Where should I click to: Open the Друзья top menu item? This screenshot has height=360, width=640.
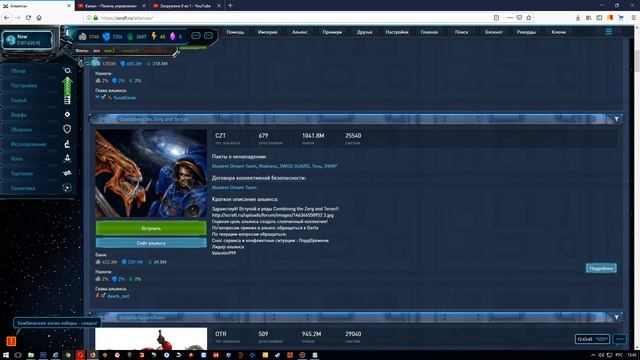coord(364,32)
